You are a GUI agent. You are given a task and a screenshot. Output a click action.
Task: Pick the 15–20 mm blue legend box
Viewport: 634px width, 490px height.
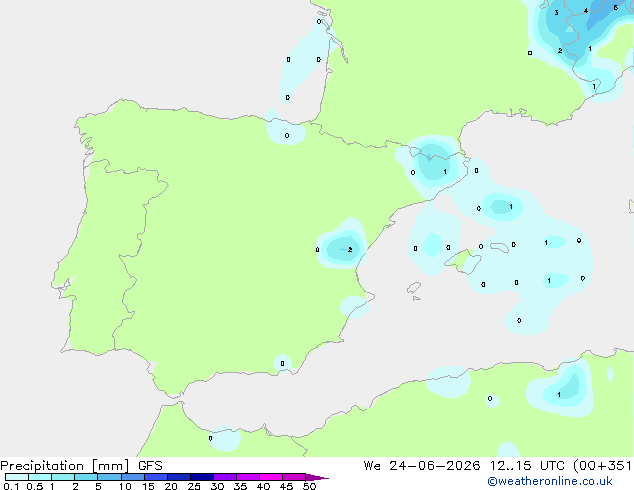(156, 477)
